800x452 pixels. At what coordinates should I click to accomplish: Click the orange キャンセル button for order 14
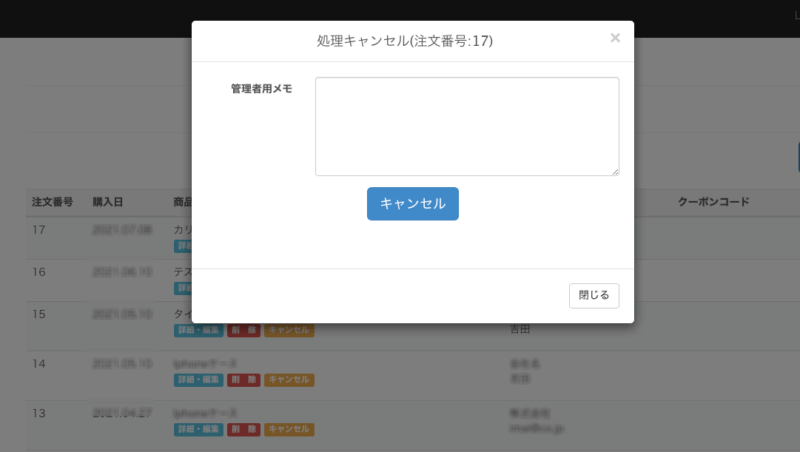click(x=289, y=380)
